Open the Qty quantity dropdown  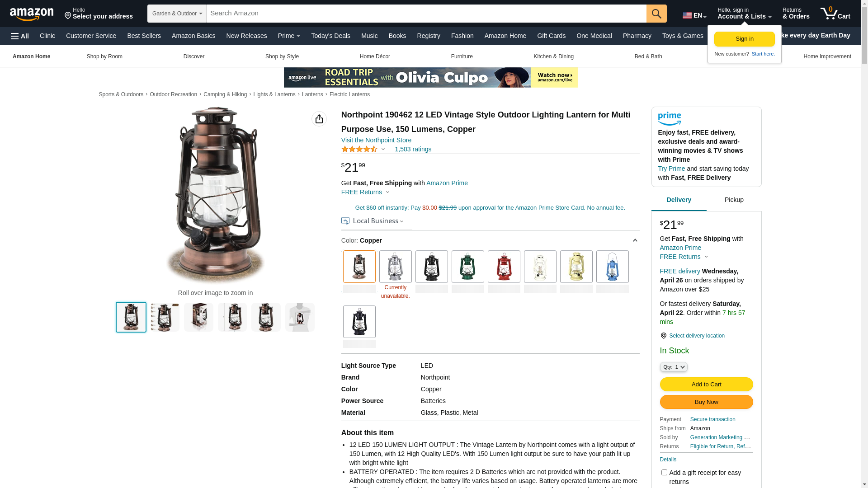[x=674, y=367]
